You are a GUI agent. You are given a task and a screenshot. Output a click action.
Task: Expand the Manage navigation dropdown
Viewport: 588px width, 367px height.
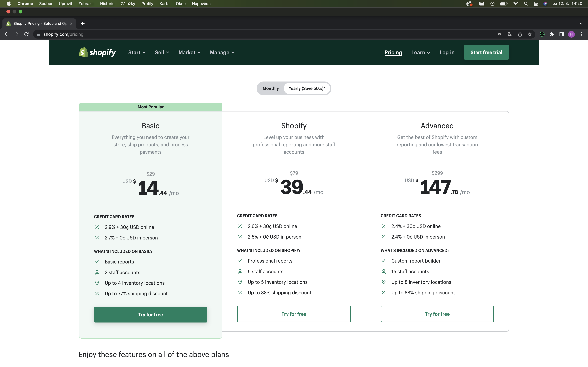(x=222, y=52)
